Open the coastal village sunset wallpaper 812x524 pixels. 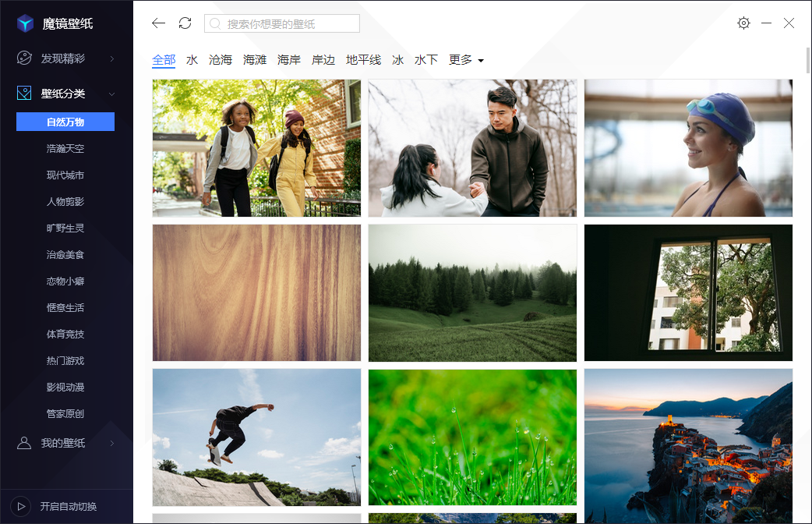coord(688,437)
